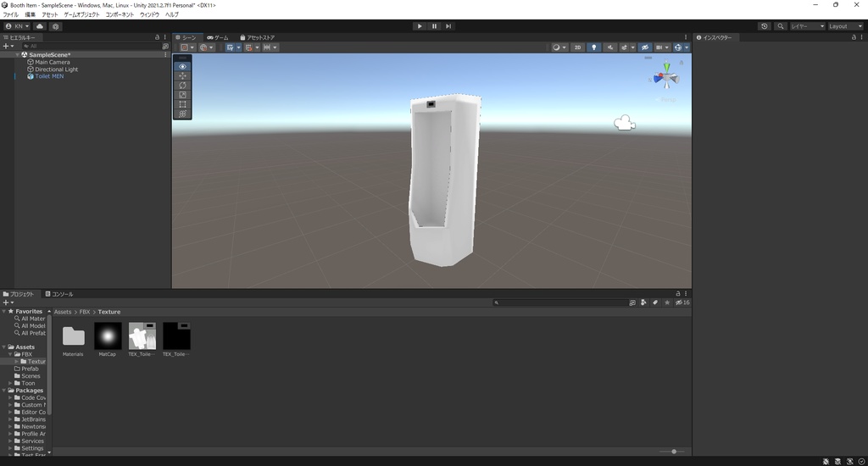Adjust the Project thumbnail size slider
The width and height of the screenshot is (868, 466).
(x=674, y=452)
